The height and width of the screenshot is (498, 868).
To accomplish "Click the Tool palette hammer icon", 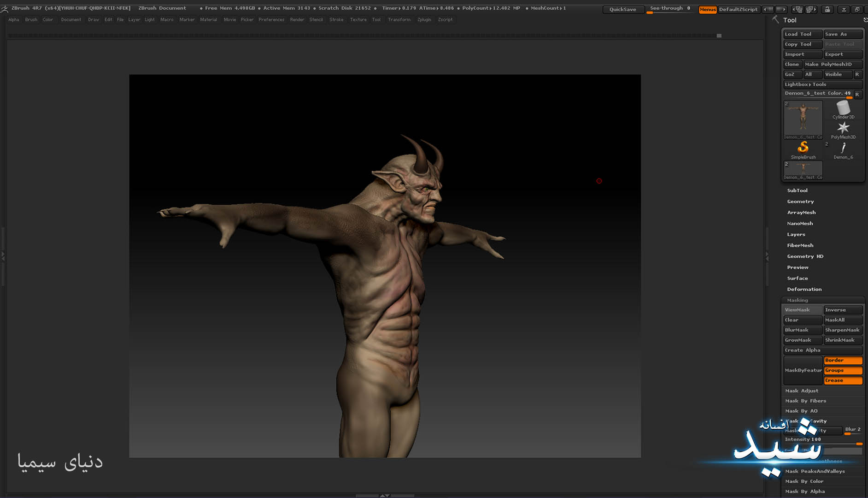I will [775, 19].
